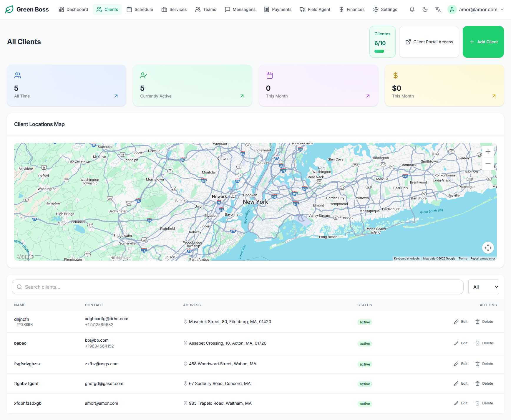The image size is (511, 420).
Task: Click the active badge for babao
Action: (x=365, y=344)
